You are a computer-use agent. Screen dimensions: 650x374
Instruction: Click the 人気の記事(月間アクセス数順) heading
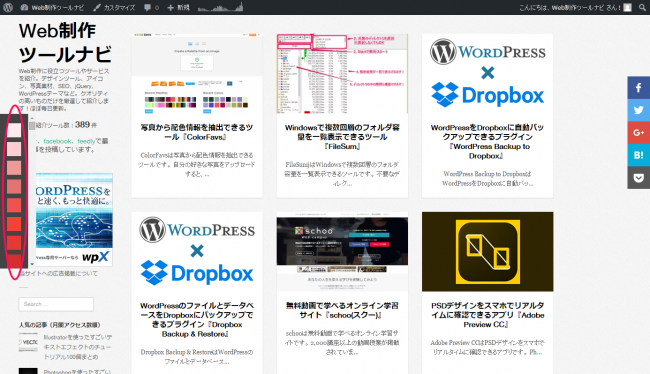[x=60, y=325]
